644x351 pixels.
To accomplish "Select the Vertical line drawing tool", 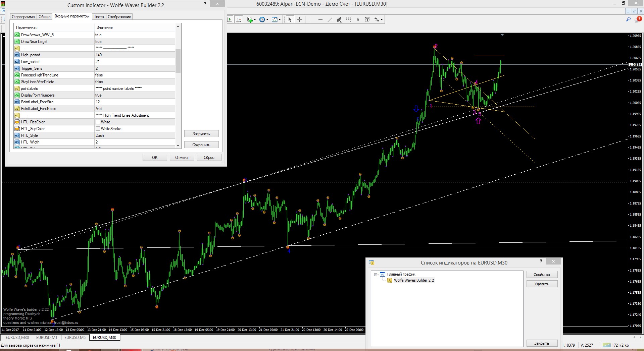I will (311, 20).
